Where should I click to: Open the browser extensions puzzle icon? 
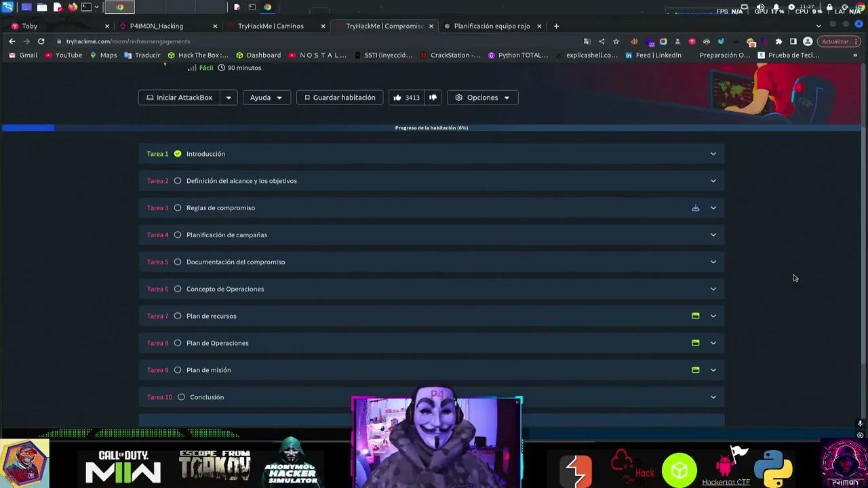pos(778,41)
